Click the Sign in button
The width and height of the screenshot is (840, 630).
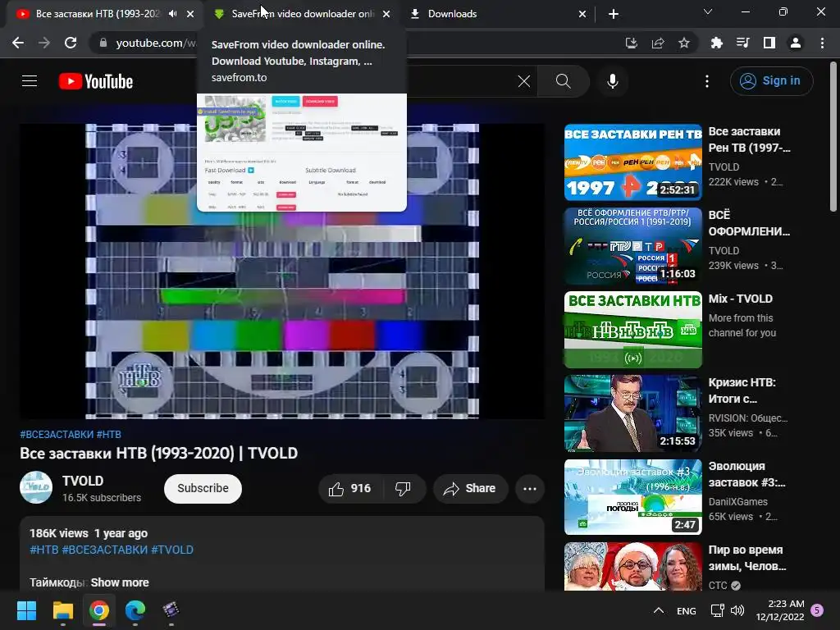pos(771,81)
